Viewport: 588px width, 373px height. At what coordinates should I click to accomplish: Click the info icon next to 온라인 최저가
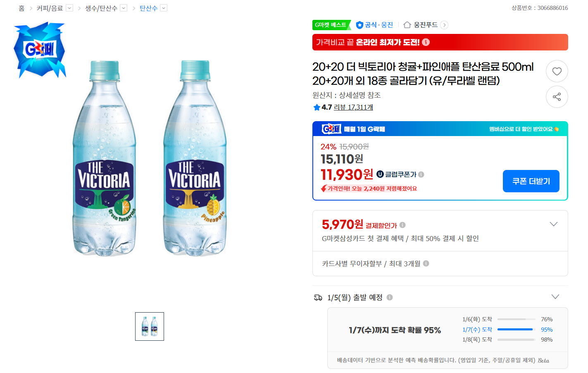[426, 42]
